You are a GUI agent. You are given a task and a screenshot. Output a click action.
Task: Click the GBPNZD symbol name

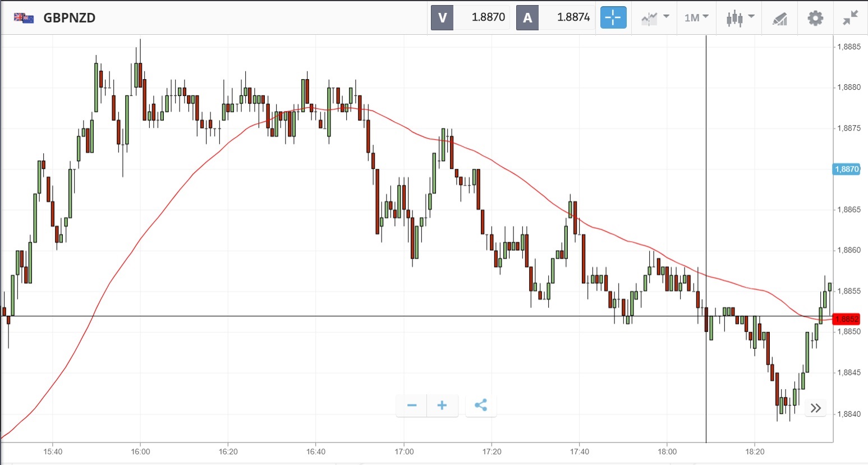click(x=70, y=18)
